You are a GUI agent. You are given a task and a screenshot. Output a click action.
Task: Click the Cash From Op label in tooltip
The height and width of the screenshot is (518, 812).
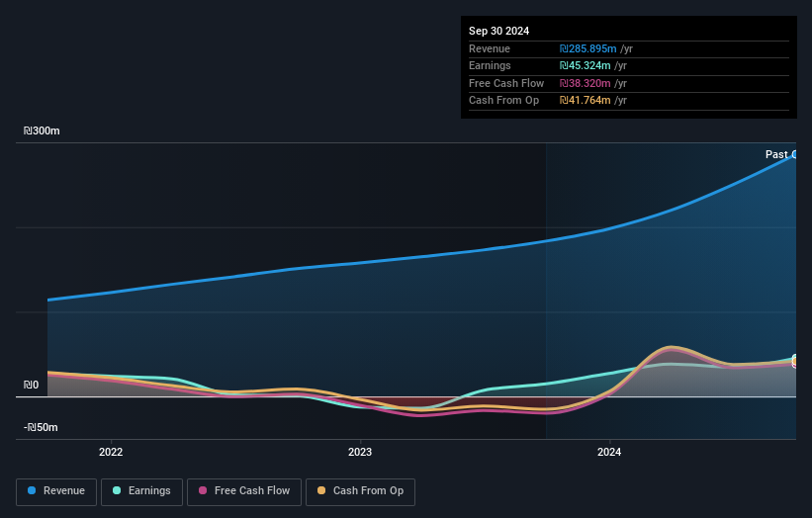tap(503, 101)
